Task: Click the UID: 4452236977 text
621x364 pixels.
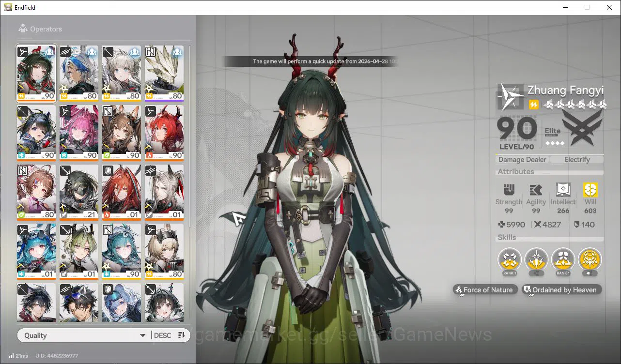Action: coord(57,356)
